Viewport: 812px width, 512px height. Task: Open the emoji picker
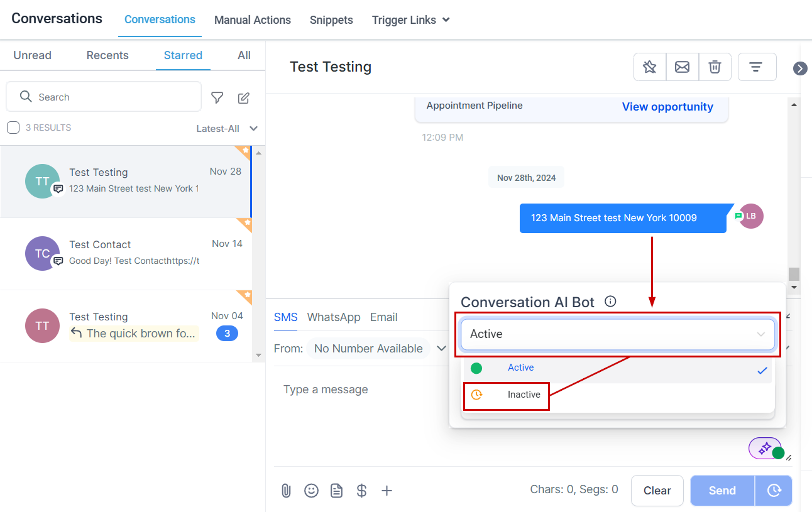coord(311,491)
